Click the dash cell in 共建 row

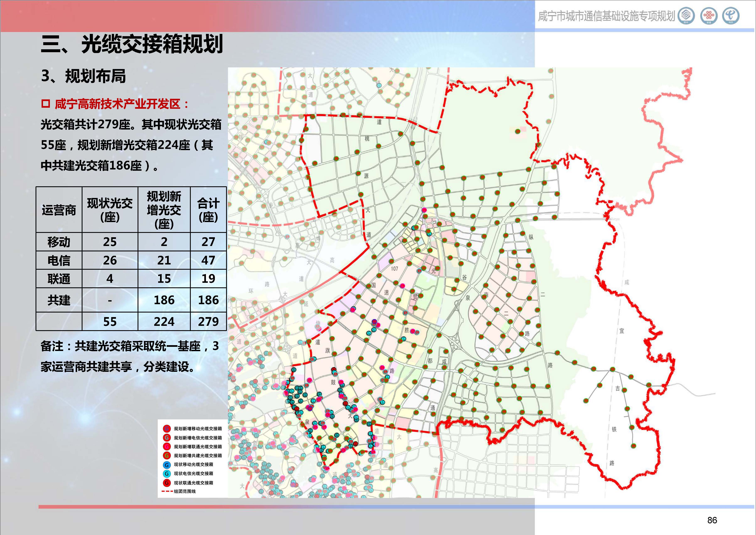click(x=110, y=300)
